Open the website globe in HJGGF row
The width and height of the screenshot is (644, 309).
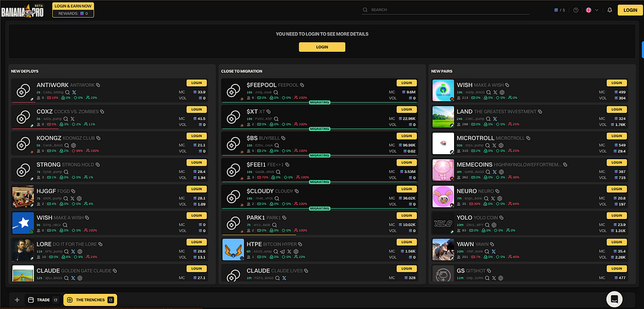point(79,198)
